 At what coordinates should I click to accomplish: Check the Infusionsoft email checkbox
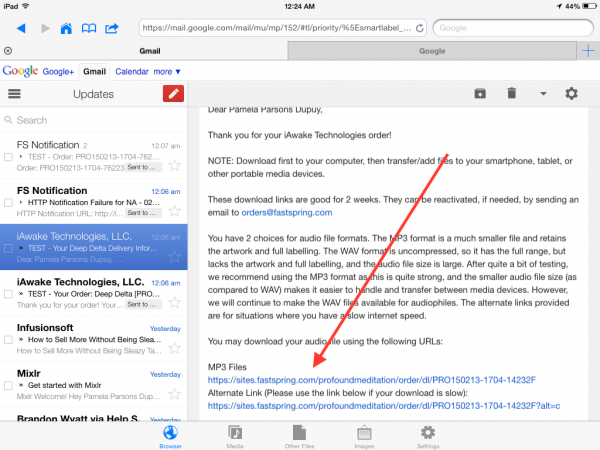(x=8, y=339)
